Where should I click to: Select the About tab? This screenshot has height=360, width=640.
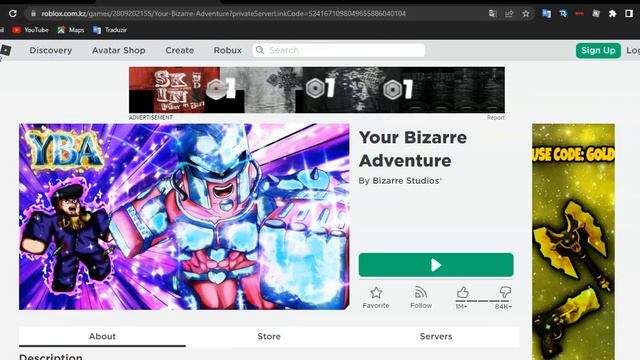[x=102, y=336]
